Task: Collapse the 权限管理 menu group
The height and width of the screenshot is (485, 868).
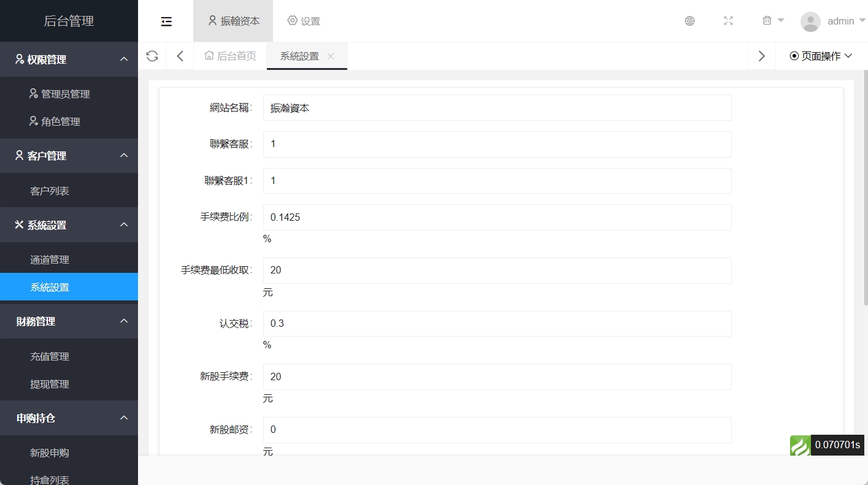Action: click(x=69, y=59)
